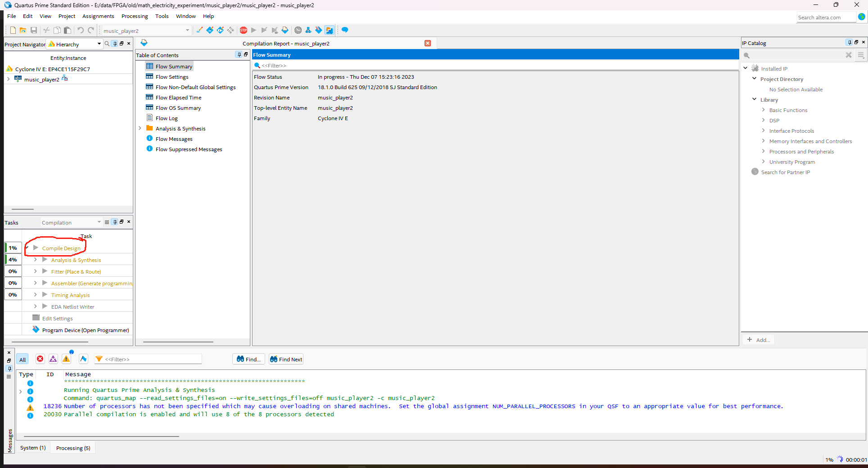The width and height of the screenshot is (868, 468).
Task: Click the blue speech bubble help icon
Action: tap(345, 30)
